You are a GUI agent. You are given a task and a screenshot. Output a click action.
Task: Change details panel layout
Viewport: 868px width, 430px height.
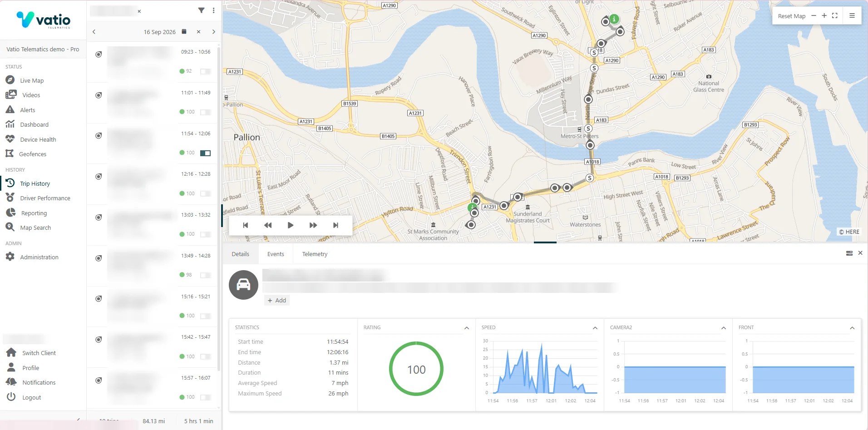849,253
